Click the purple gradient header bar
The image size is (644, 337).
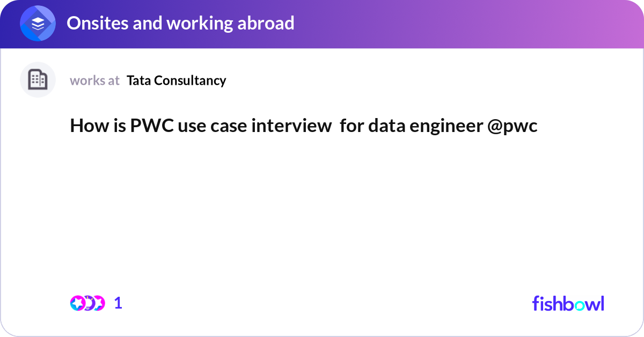[x=322, y=24]
